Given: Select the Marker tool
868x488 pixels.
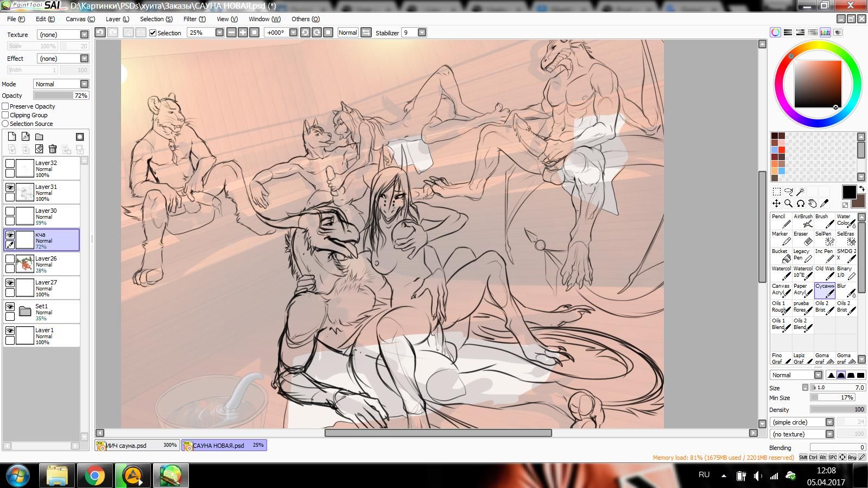Looking at the screenshot, I should click(x=781, y=238).
